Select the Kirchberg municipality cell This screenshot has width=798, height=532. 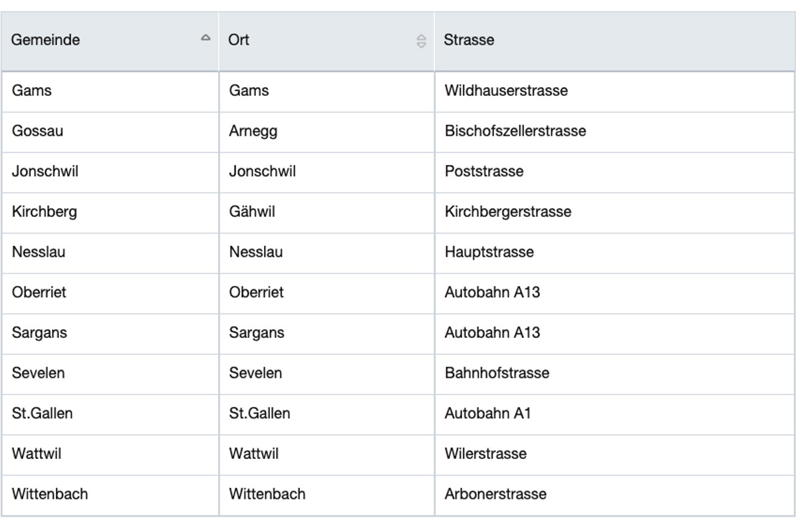coord(45,212)
